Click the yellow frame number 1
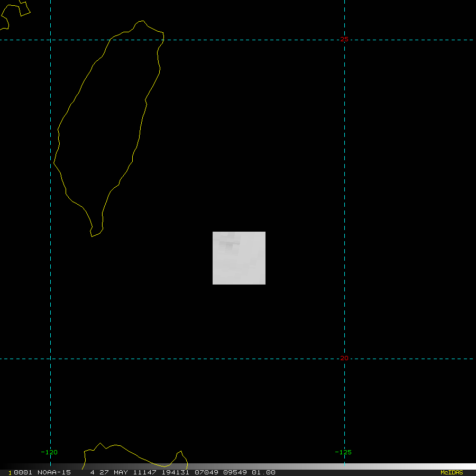 click(x=10, y=473)
